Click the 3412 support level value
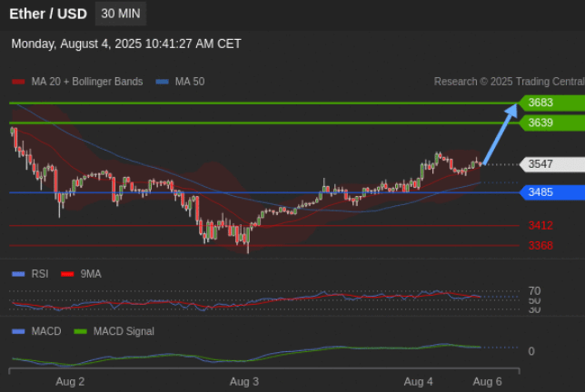Image resolution: width=585 pixels, height=392 pixels. tap(540, 225)
